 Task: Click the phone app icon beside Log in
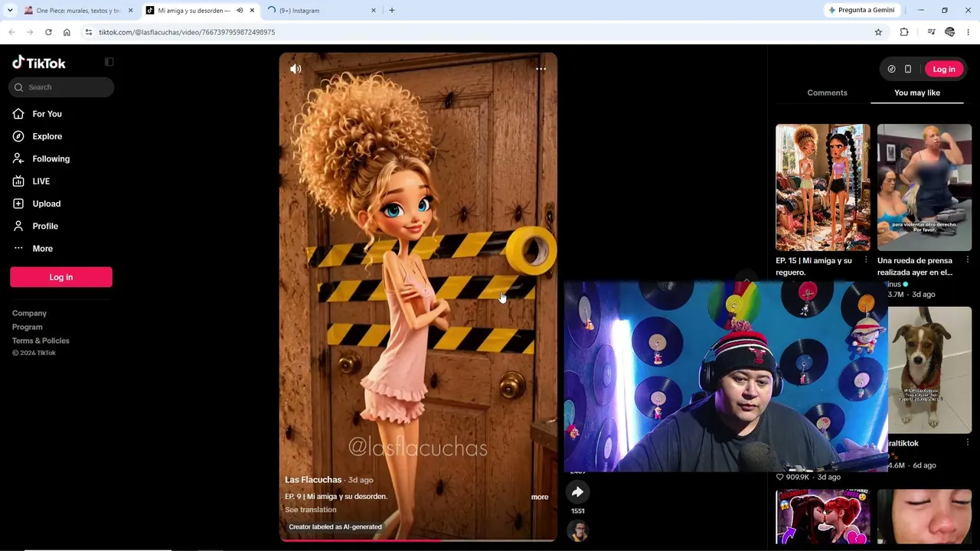click(908, 69)
